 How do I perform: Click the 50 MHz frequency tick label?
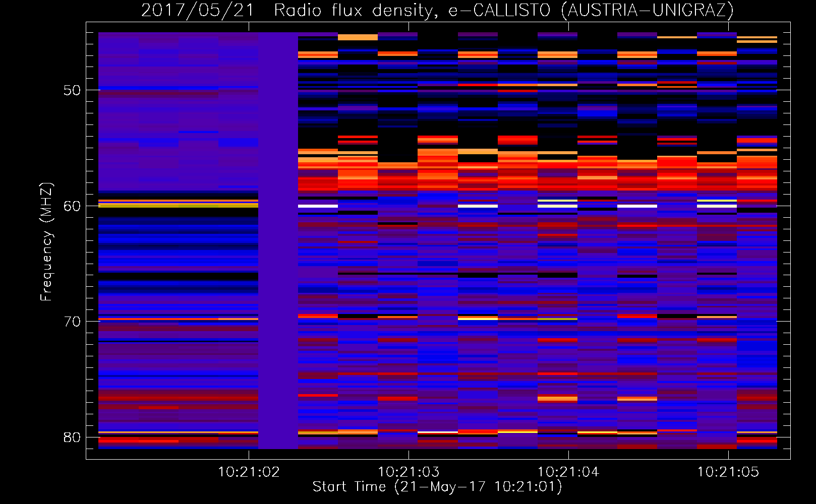pos(72,90)
